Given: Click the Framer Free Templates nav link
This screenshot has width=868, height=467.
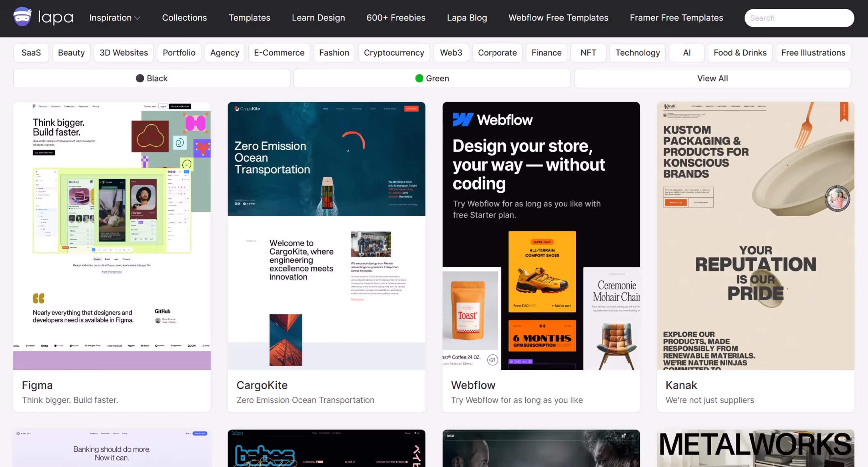Looking at the screenshot, I should (x=676, y=18).
